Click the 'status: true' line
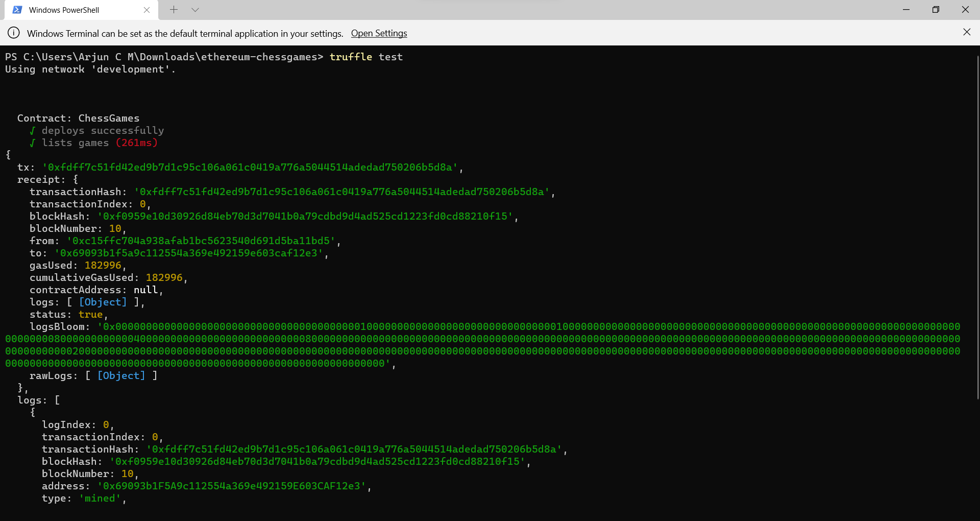 pyautogui.click(x=68, y=314)
